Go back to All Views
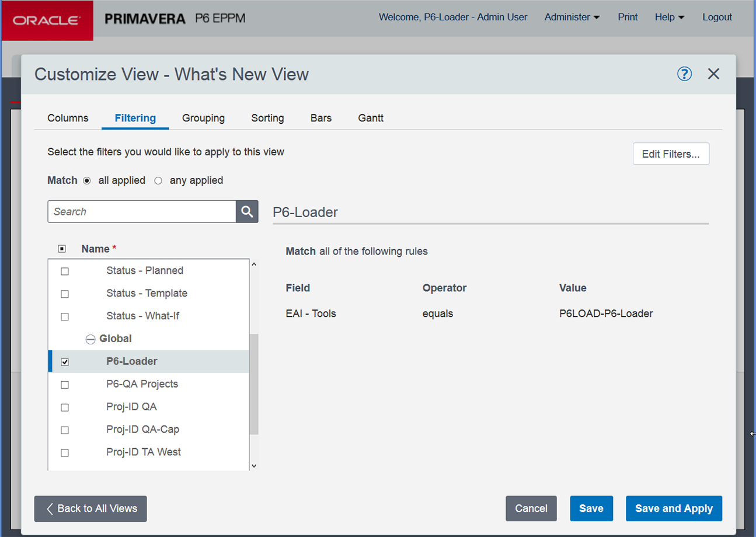This screenshot has width=756, height=537. 90,508
